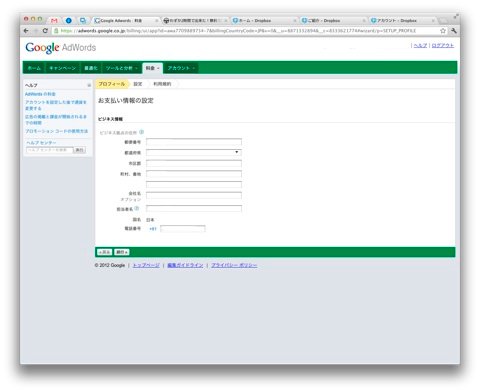Click the continue (続行) button in the green bar
This screenshot has width=480, height=392.
[122, 252]
